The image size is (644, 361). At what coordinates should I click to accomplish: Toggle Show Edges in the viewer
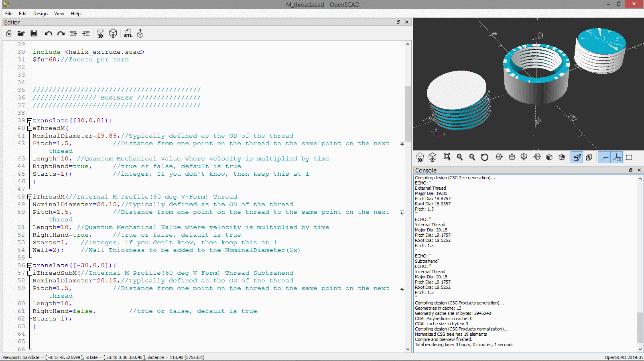point(629,157)
